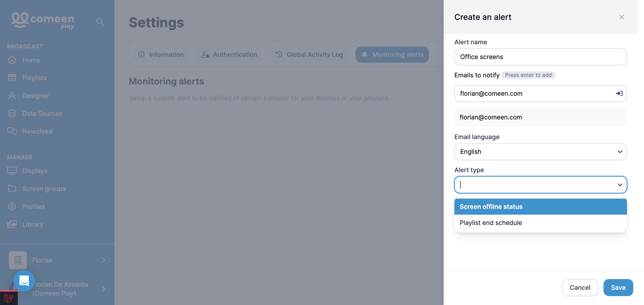Choose Screen offline status option
This screenshot has height=305, width=644.
point(540,206)
